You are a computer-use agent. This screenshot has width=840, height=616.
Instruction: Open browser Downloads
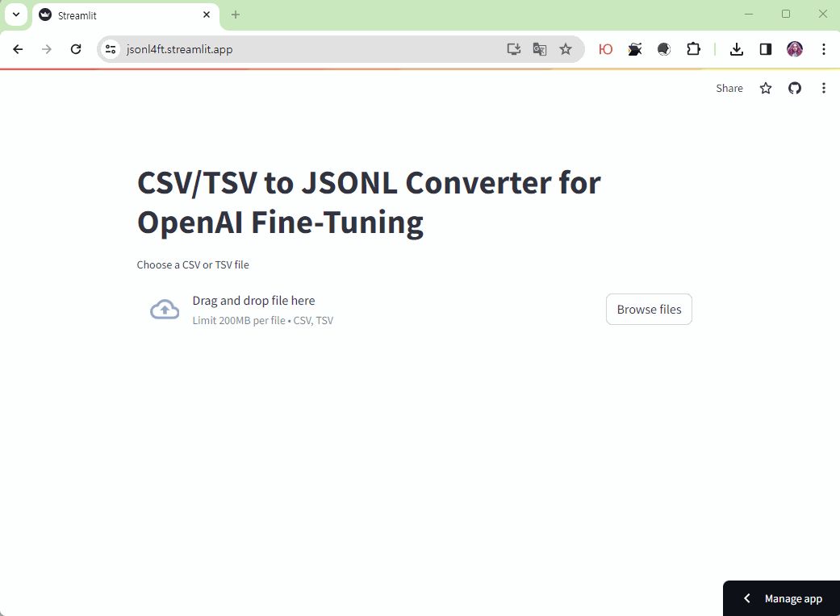[x=737, y=49]
